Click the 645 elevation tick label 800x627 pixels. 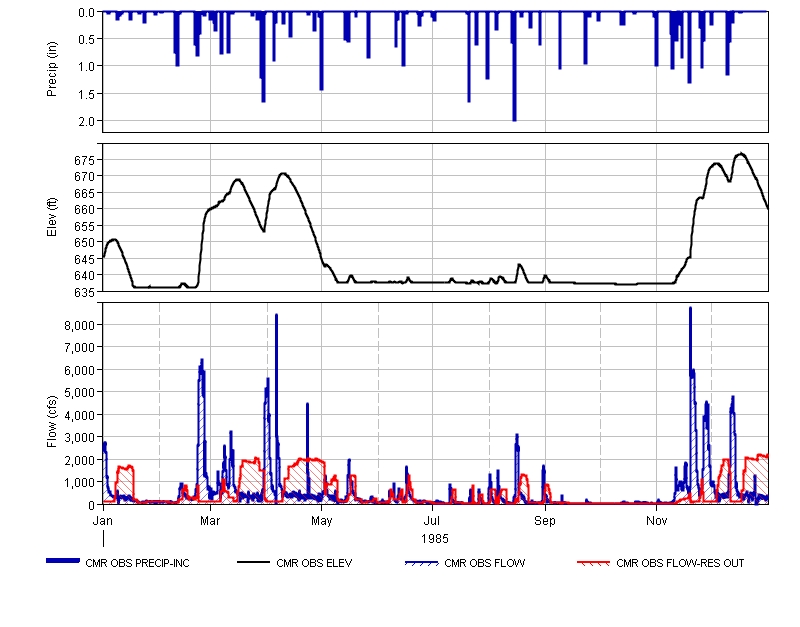point(85,259)
